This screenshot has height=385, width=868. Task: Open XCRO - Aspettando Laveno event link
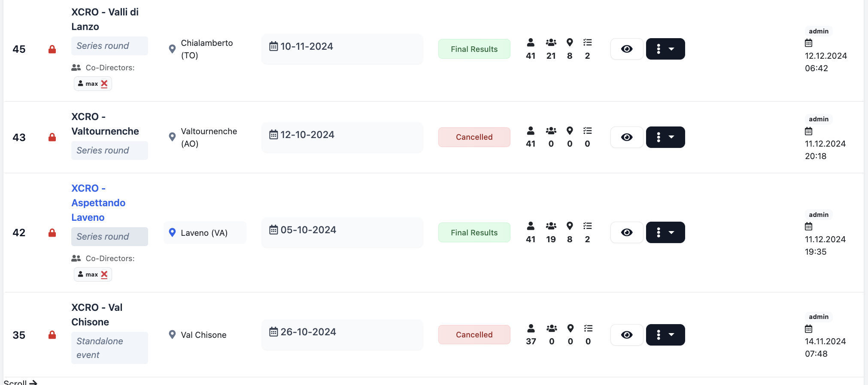coord(98,203)
